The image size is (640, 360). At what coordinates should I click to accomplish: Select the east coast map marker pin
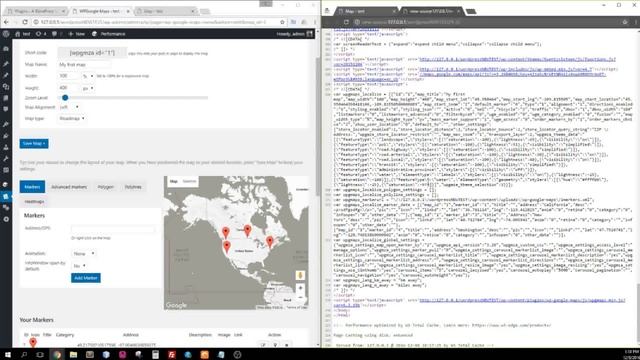point(270,242)
